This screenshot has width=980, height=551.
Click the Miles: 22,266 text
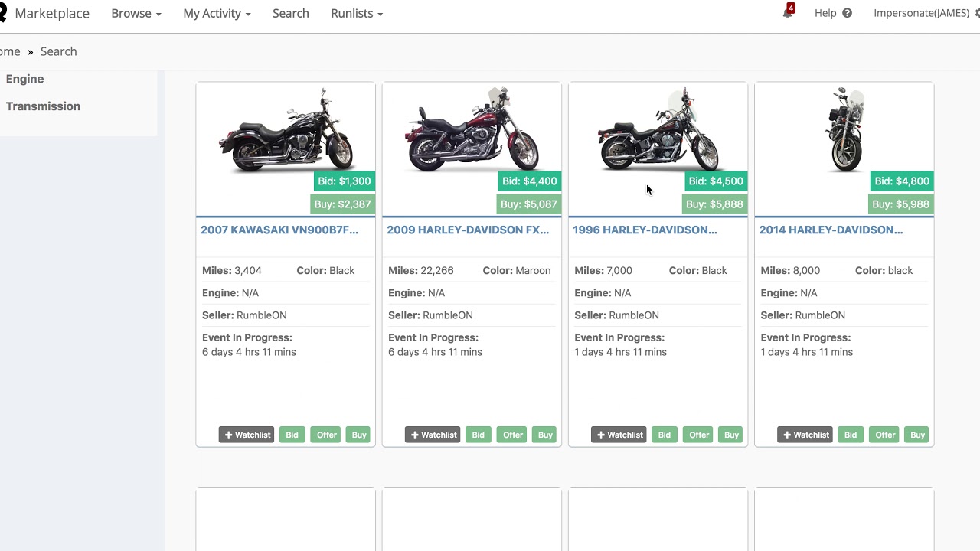tap(421, 270)
